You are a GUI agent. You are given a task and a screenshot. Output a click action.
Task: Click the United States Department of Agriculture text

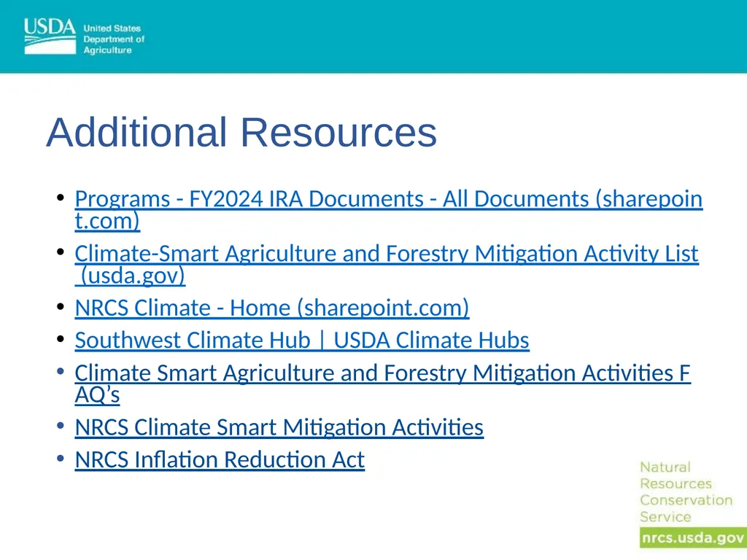click(x=114, y=39)
